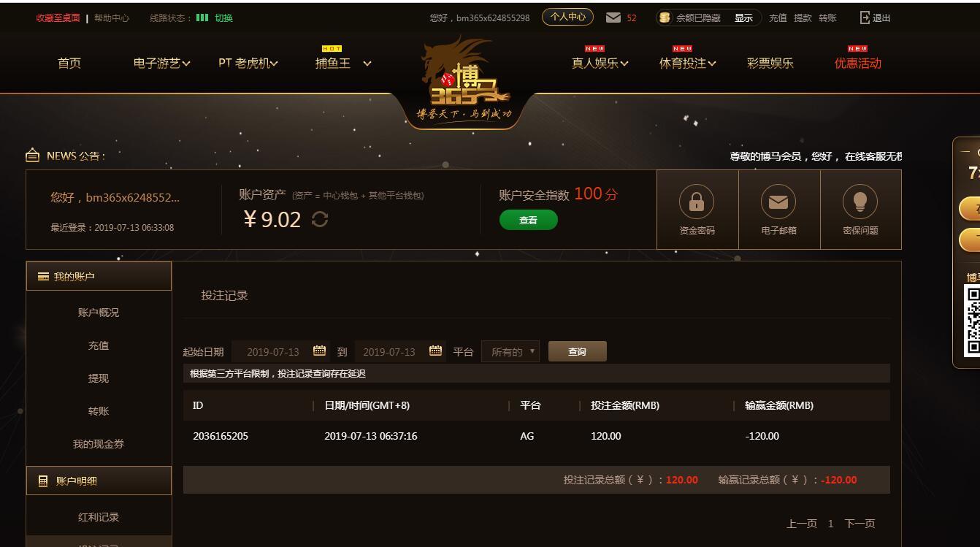Click the green 查看 button

point(528,220)
